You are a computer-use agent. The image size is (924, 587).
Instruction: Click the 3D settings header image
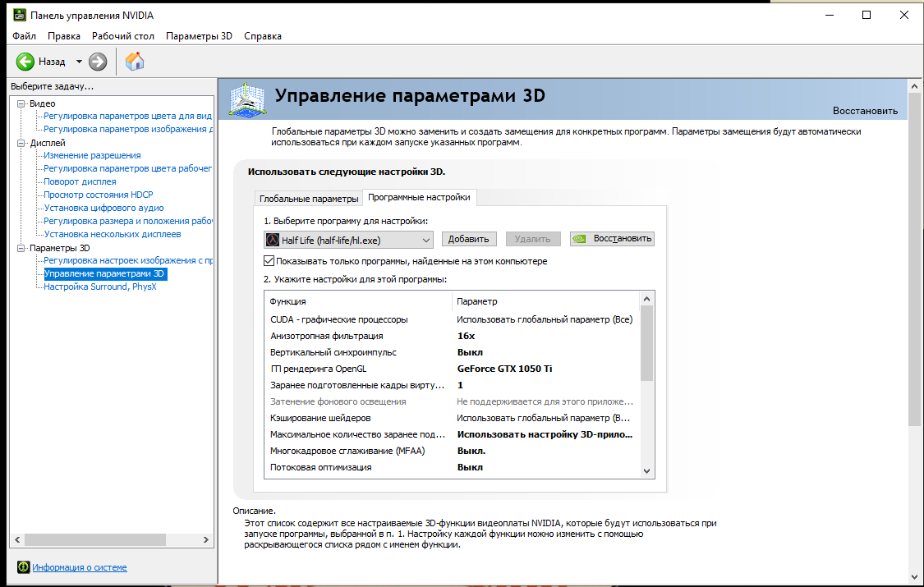point(247,100)
